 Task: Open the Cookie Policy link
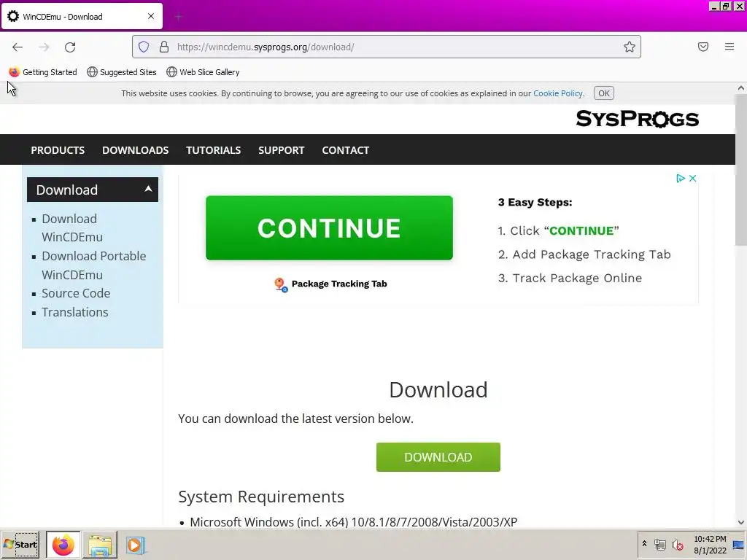558,93
